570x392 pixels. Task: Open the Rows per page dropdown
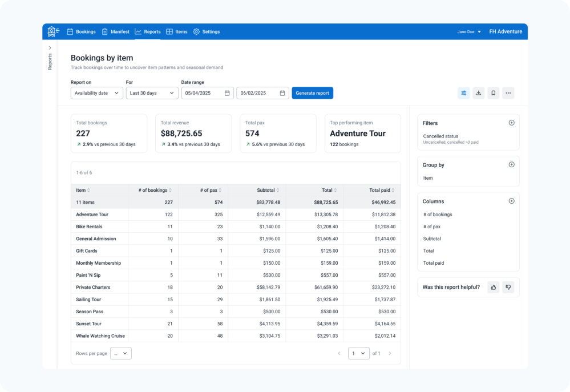121,353
